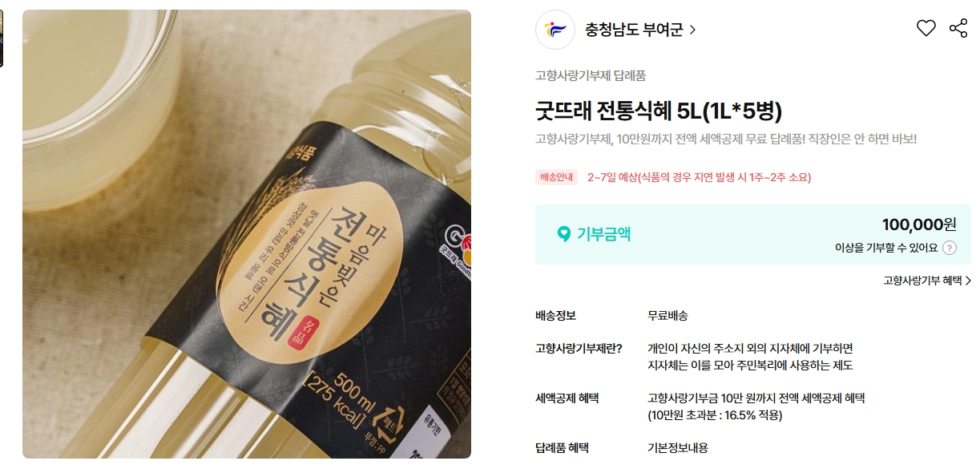Open the share icon
Viewport: 980px width, 473px height.
click(x=958, y=29)
